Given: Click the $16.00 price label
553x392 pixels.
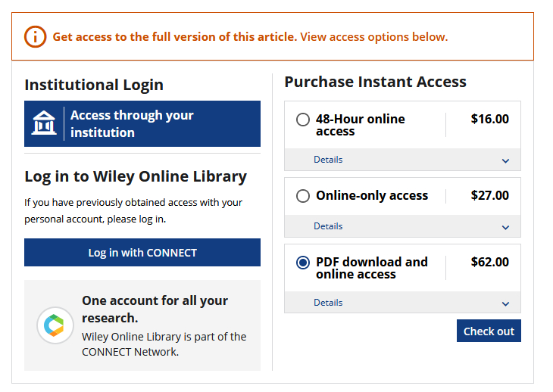Looking at the screenshot, I should click(489, 119).
